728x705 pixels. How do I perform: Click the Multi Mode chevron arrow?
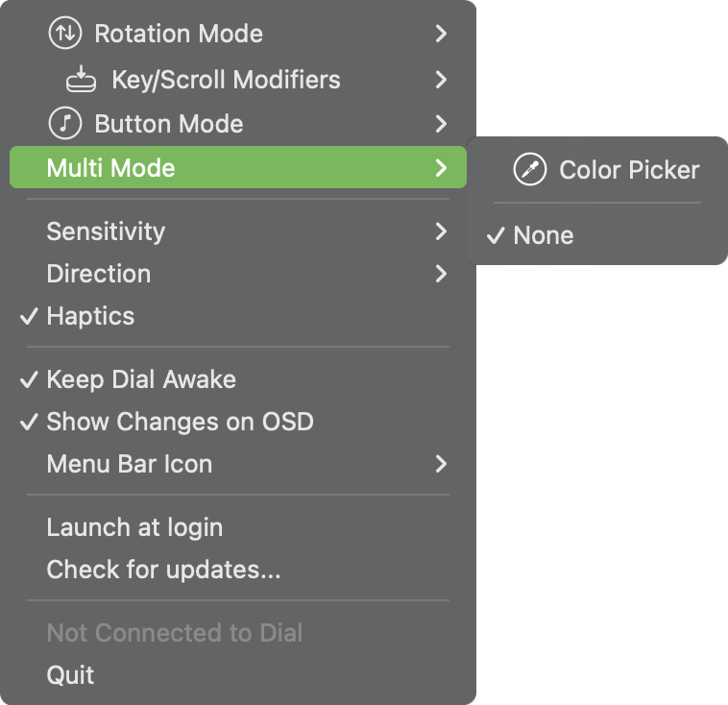(441, 168)
